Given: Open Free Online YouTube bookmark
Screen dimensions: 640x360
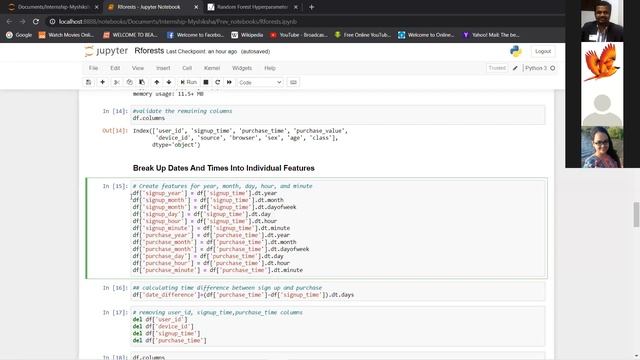Looking at the screenshot, I should click(362, 35).
